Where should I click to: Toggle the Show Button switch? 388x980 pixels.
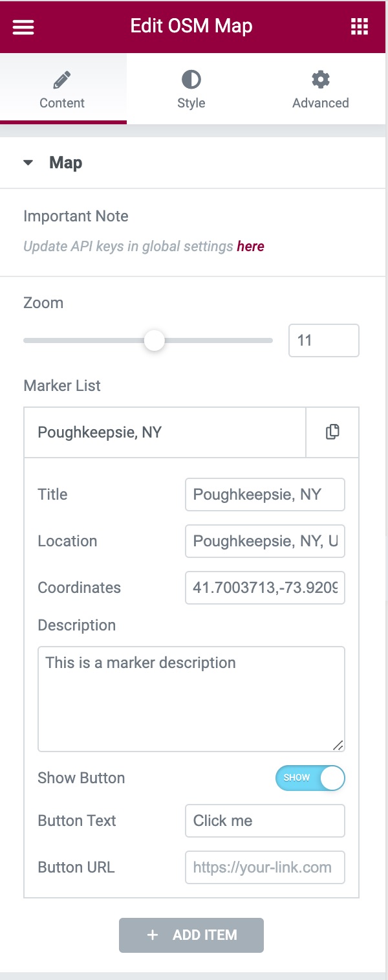point(310,778)
